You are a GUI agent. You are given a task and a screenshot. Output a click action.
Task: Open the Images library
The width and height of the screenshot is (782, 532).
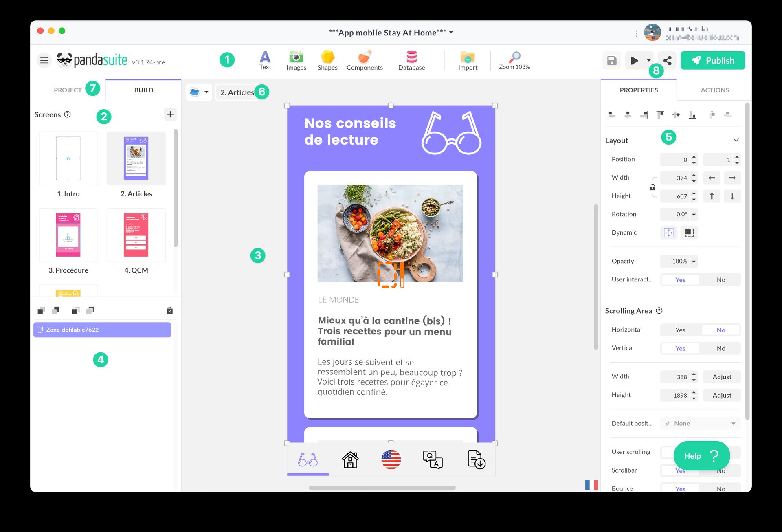(296, 60)
